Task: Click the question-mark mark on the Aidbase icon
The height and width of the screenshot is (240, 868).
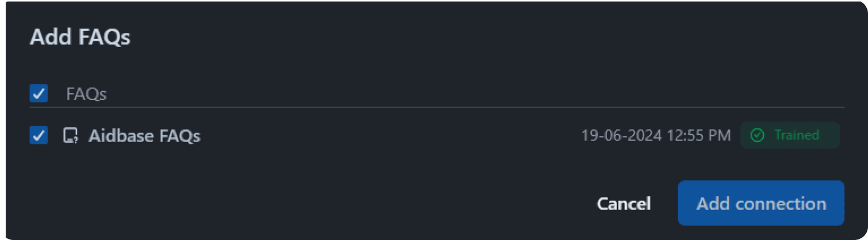Action: [x=75, y=140]
